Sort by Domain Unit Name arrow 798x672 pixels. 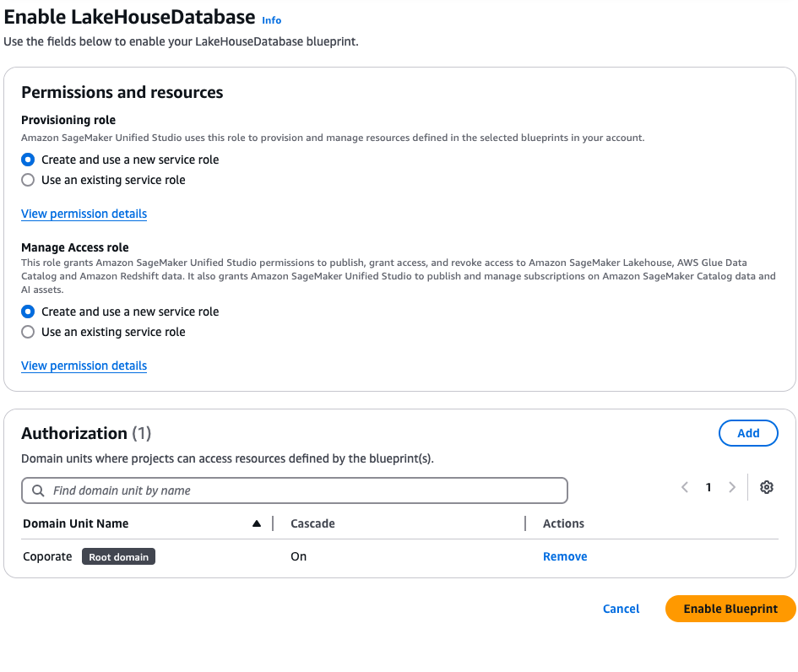pyautogui.click(x=257, y=523)
